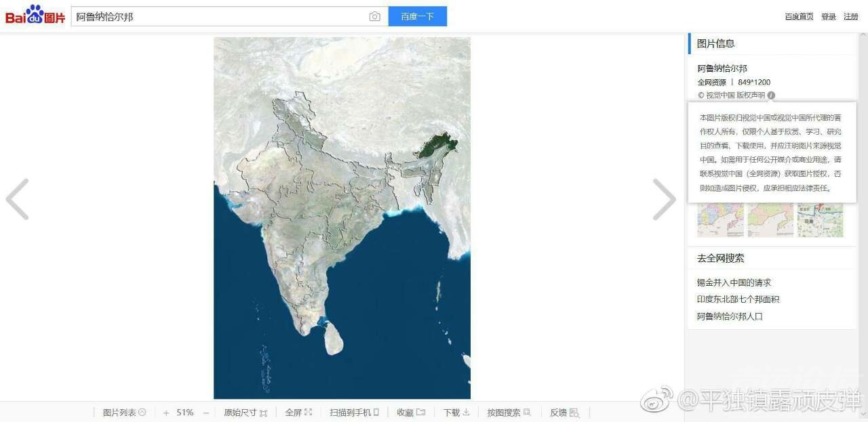Expand the 图片列表 image list
The image size is (868, 422).
[x=124, y=413]
